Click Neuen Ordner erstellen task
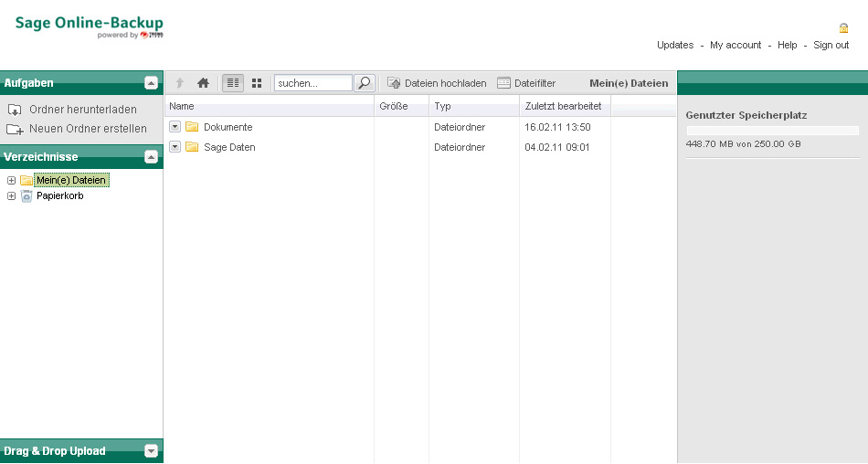The height and width of the screenshot is (464, 868). coord(88,129)
